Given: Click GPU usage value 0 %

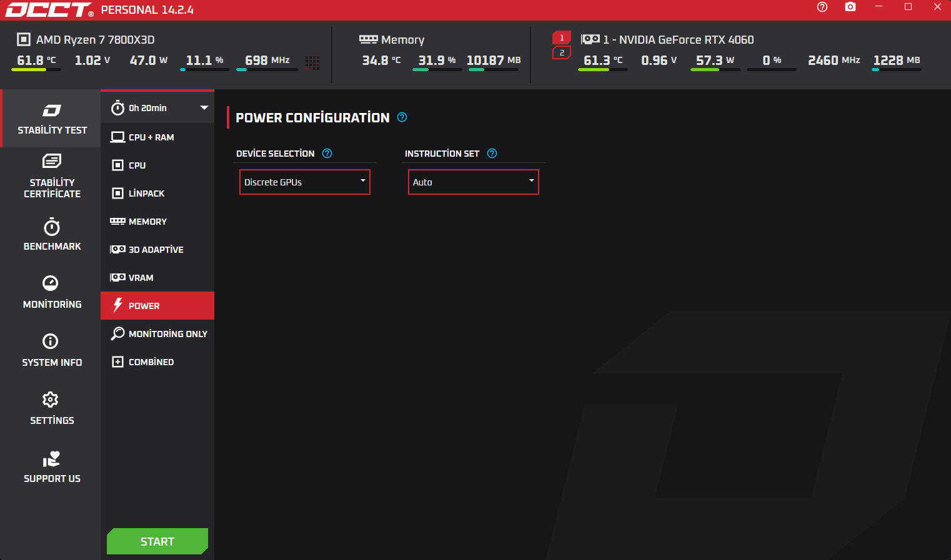Looking at the screenshot, I should 772,61.
